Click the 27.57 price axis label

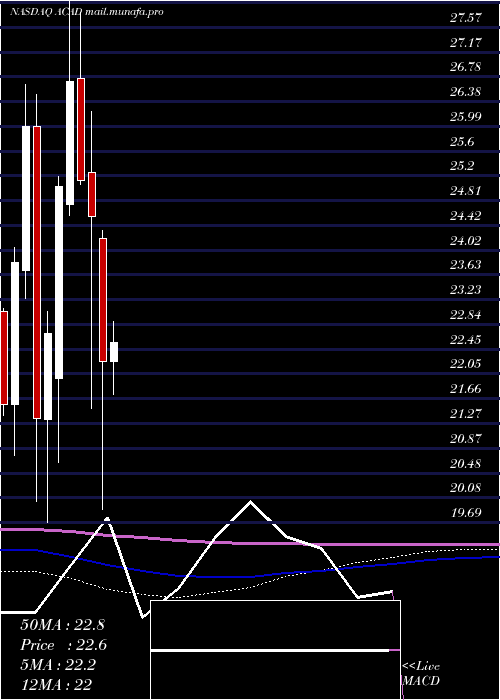pyautogui.click(x=466, y=18)
